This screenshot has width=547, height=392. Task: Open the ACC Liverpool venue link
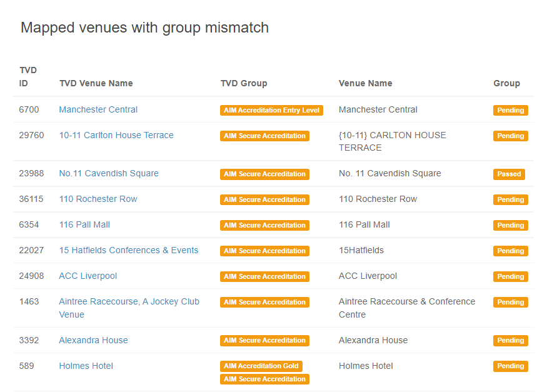coord(88,276)
